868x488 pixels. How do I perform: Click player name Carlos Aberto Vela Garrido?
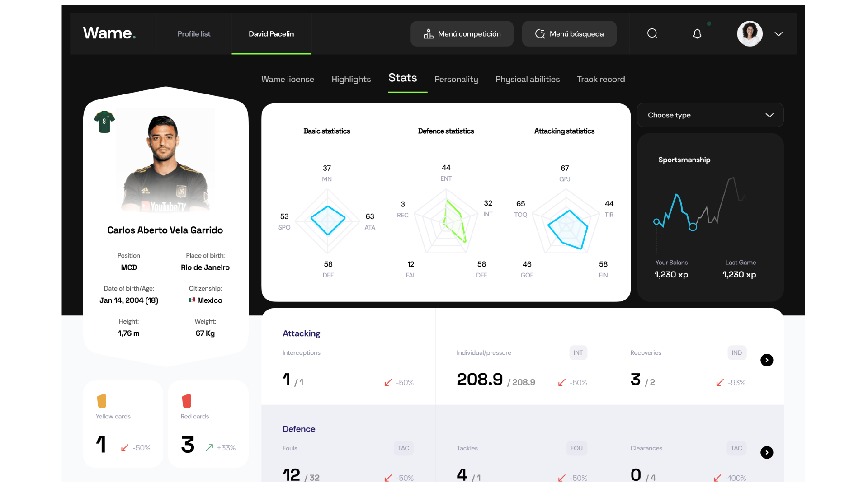(165, 230)
